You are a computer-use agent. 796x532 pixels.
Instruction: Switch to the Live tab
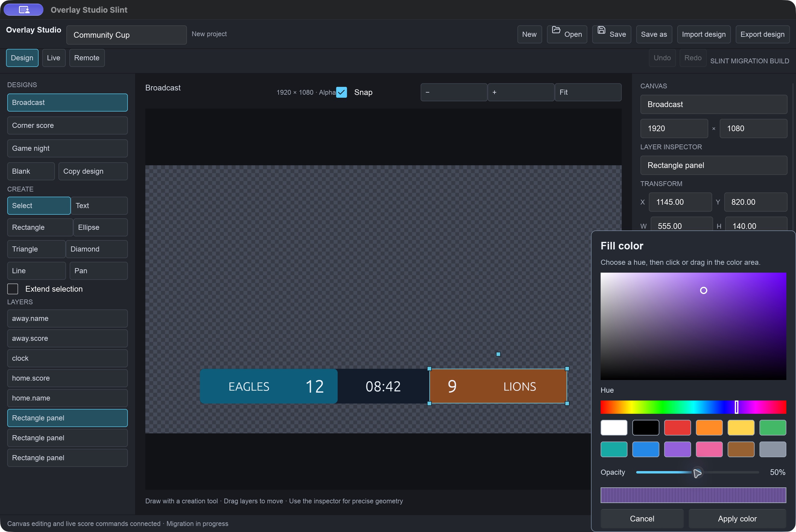coord(54,58)
